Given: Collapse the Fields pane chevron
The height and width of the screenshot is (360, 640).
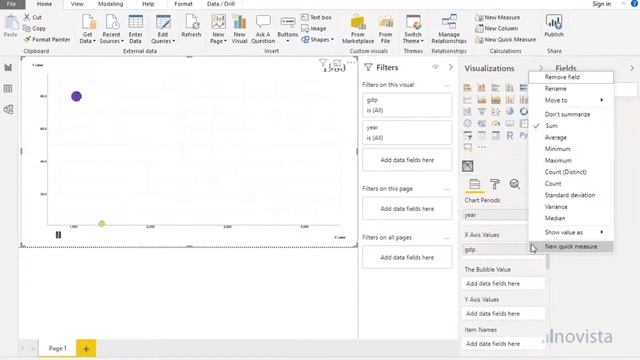Looking at the screenshot, I should (632, 68).
